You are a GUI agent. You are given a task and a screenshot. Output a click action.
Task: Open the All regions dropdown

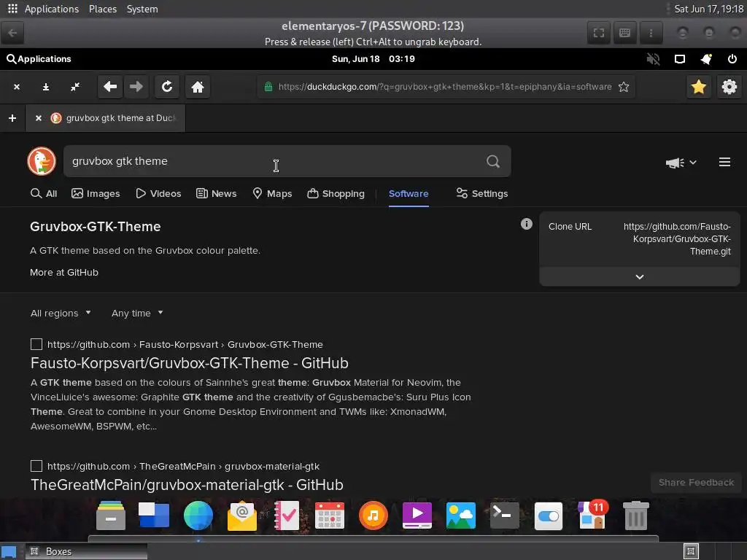click(x=61, y=313)
